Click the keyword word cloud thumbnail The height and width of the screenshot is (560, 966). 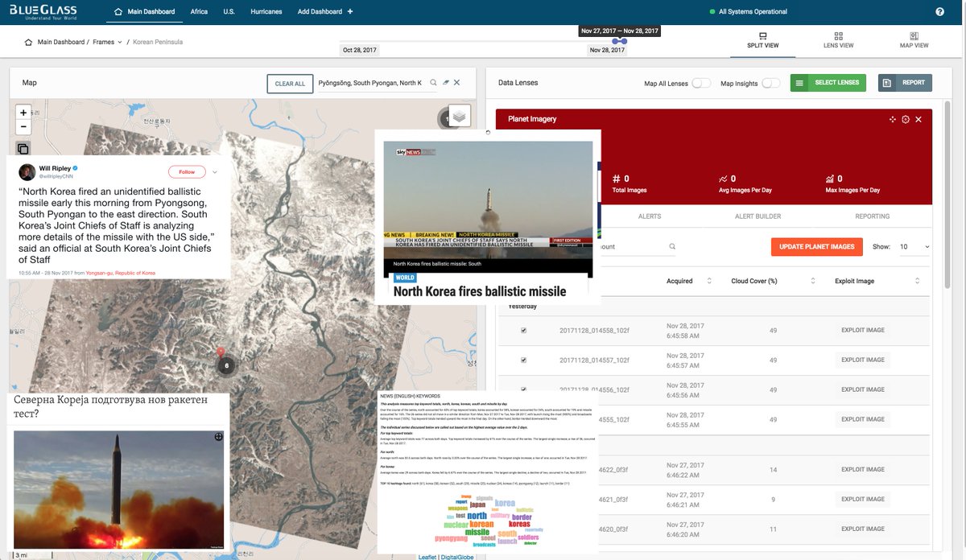(487, 521)
